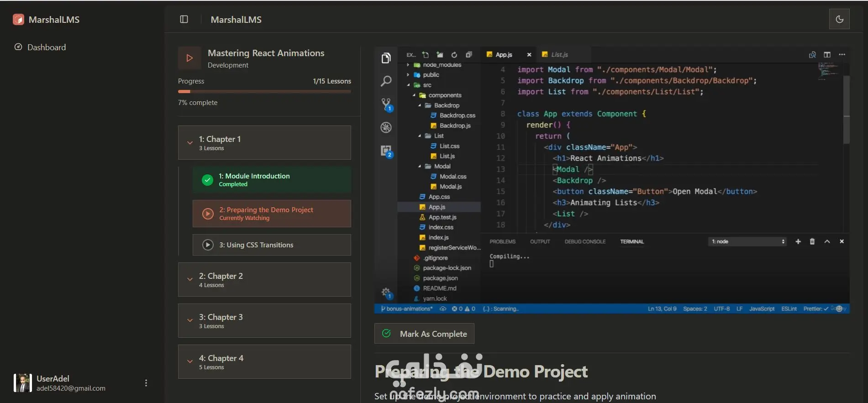Expand the Chapter 4 section

click(264, 362)
